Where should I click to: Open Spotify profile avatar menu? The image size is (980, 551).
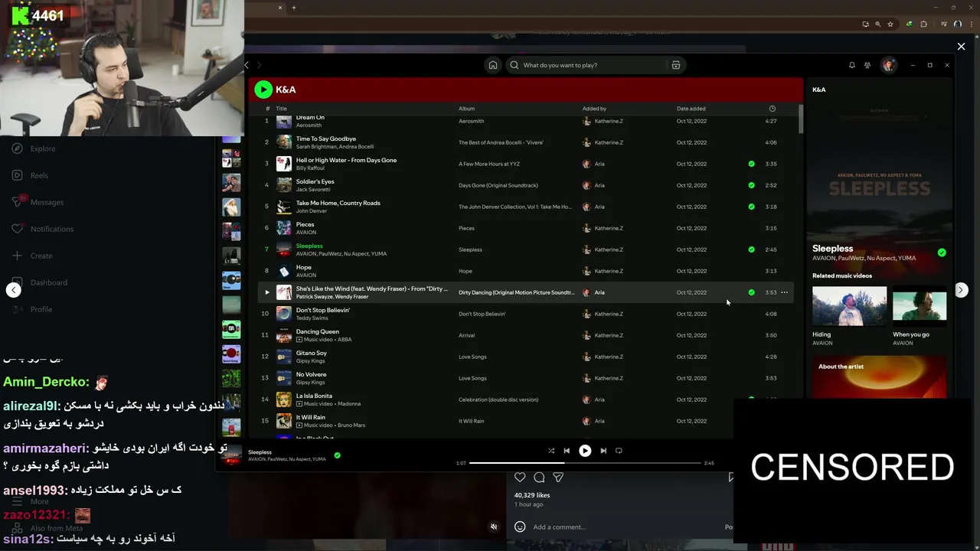tap(888, 65)
